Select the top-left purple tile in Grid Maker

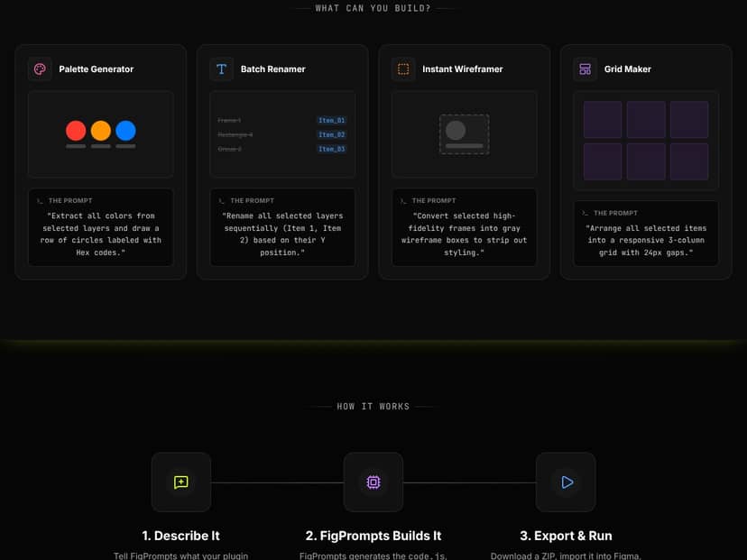(x=603, y=118)
